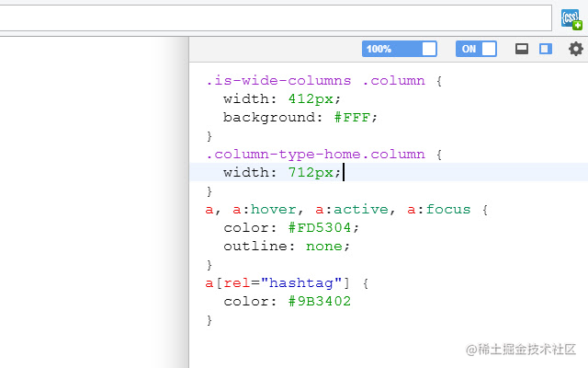The height and width of the screenshot is (368, 588).
Task: Click the outline: none declaration
Action: [287, 247]
